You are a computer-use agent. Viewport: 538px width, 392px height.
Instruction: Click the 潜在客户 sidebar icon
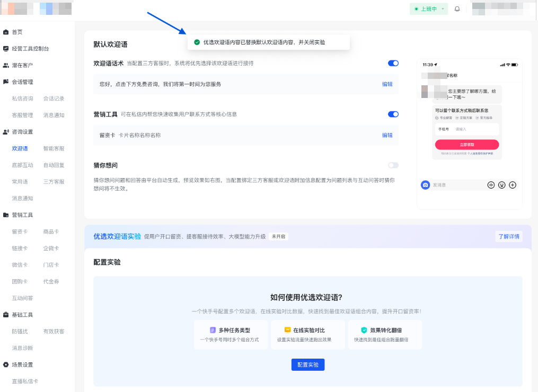point(6,65)
